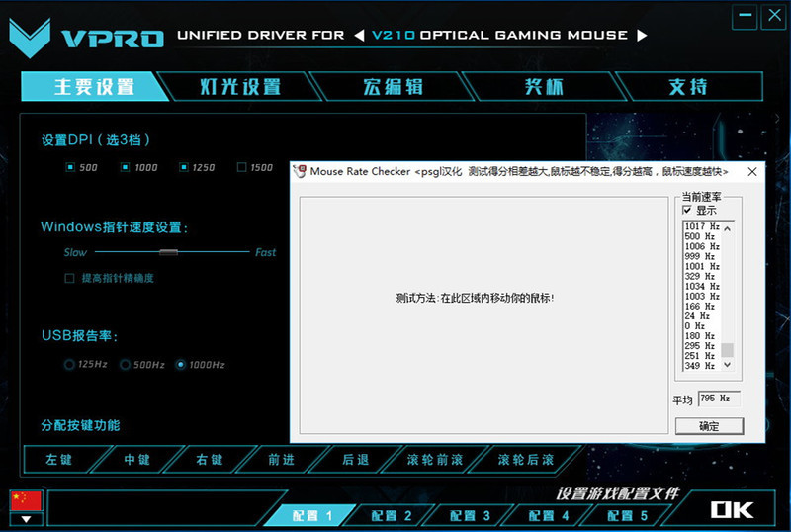Switch to the 宏编辑 tab
791x532 pixels.
click(x=393, y=86)
